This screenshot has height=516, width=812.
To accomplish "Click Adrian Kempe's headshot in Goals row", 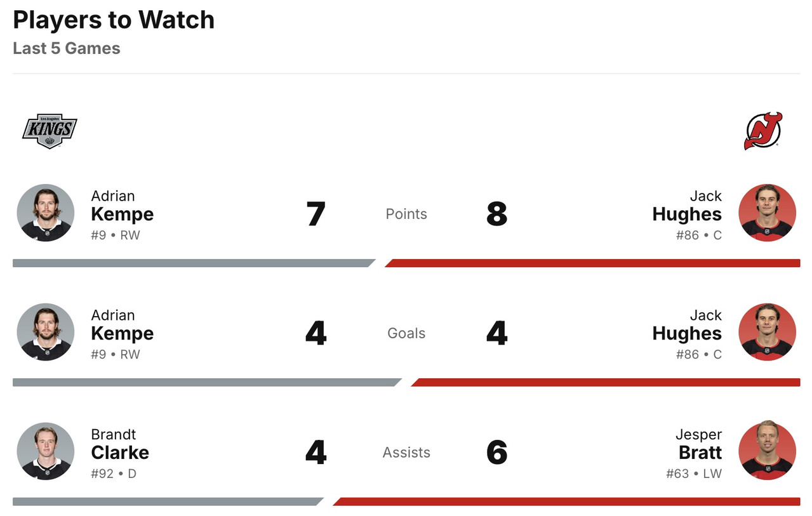I will tap(46, 332).
